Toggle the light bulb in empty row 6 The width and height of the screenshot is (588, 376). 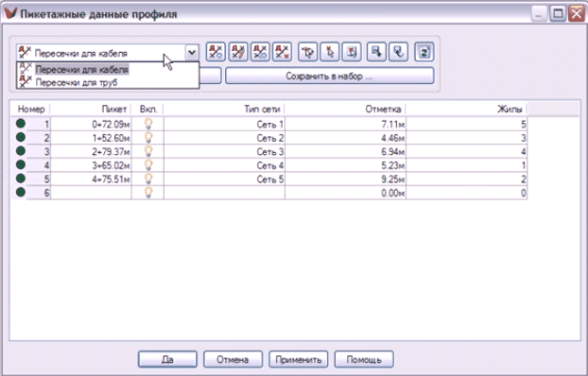pos(148,193)
